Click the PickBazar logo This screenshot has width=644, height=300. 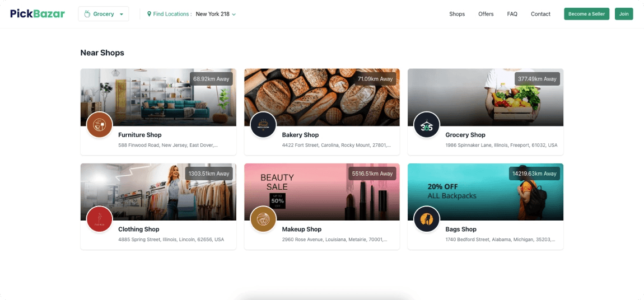38,14
